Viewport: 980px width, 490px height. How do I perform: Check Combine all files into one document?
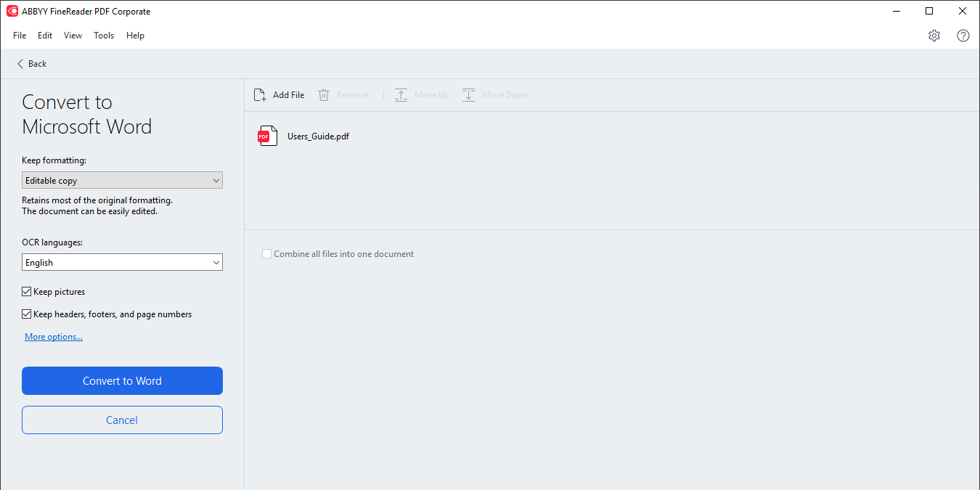point(266,254)
